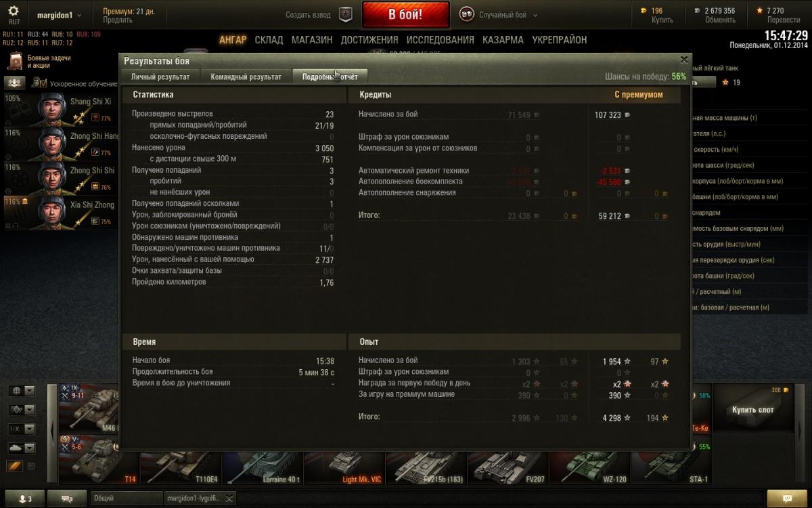This screenshot has width=812, height=508.
Task: Toggle the favorite vehicles filter checkbox
Action: click(x=30, y=466)
